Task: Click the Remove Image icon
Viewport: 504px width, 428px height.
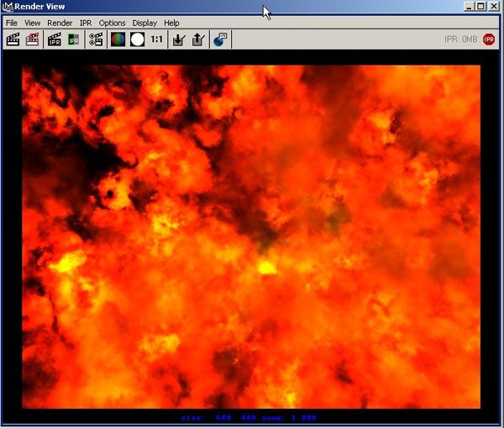Action: (197, 39)
